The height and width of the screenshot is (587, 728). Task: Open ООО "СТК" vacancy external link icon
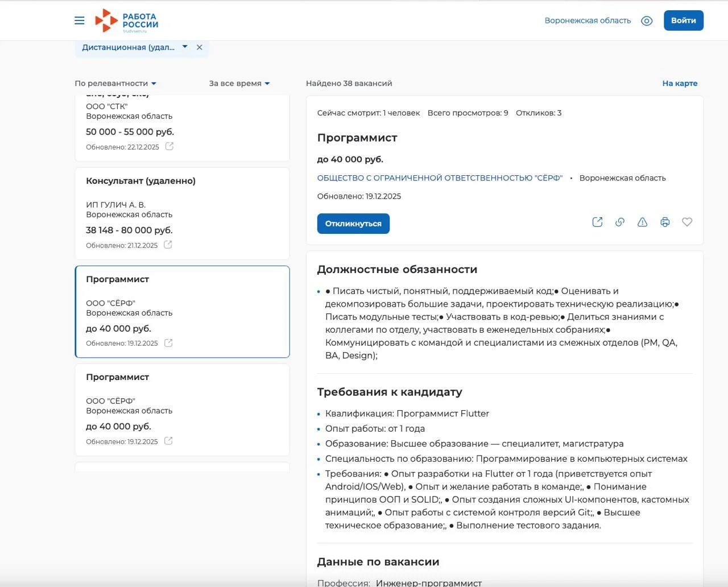(169, 146)
